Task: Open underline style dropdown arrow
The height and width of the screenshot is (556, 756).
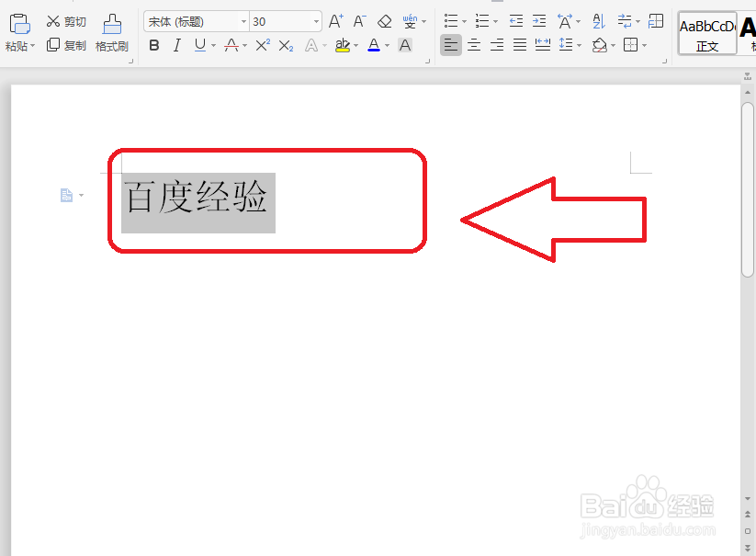Action: click(213, 46)
